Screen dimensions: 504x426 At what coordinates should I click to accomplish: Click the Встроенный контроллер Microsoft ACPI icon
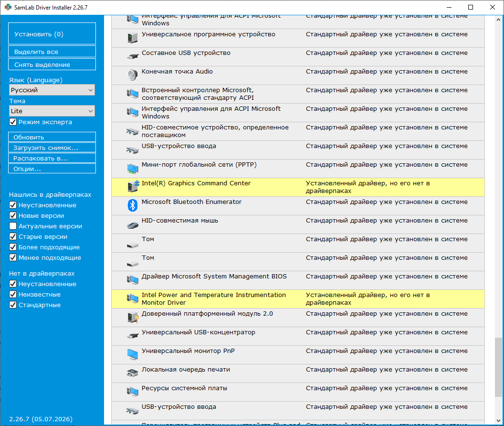coord(132,94)
